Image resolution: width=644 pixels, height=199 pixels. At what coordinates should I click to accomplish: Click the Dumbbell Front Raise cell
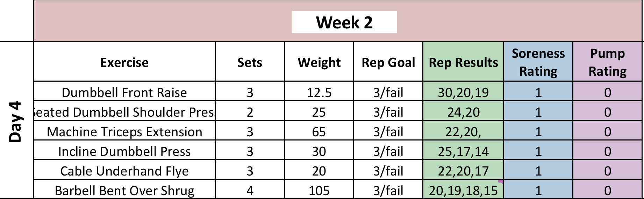pyautogui.click(x=124, y=92)
